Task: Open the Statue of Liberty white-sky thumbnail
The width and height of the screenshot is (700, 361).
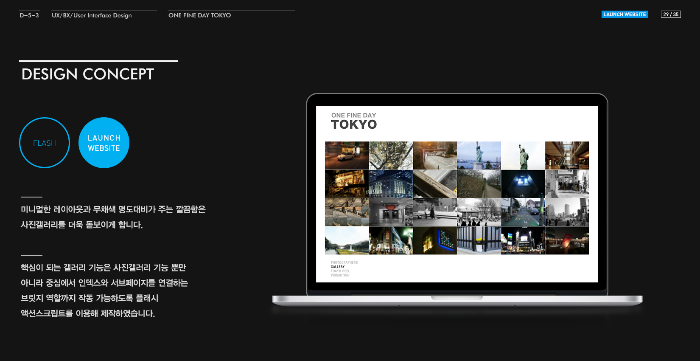Action: coord(523,155)
